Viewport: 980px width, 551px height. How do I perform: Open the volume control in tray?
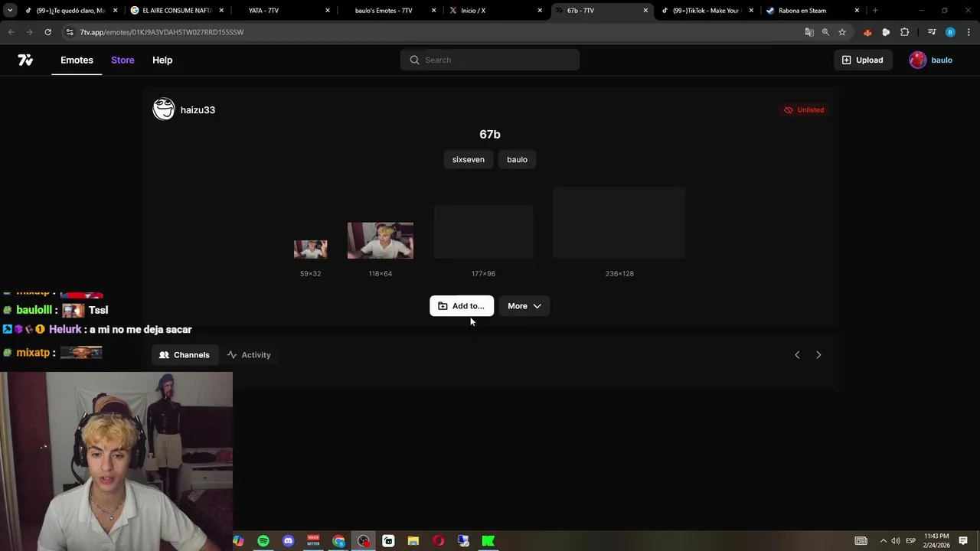click(896, 541)
